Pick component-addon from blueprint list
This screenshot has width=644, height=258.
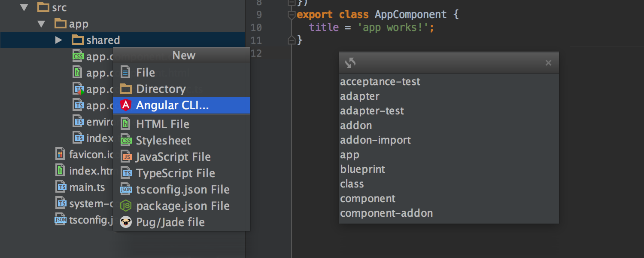tap(449, 213)
